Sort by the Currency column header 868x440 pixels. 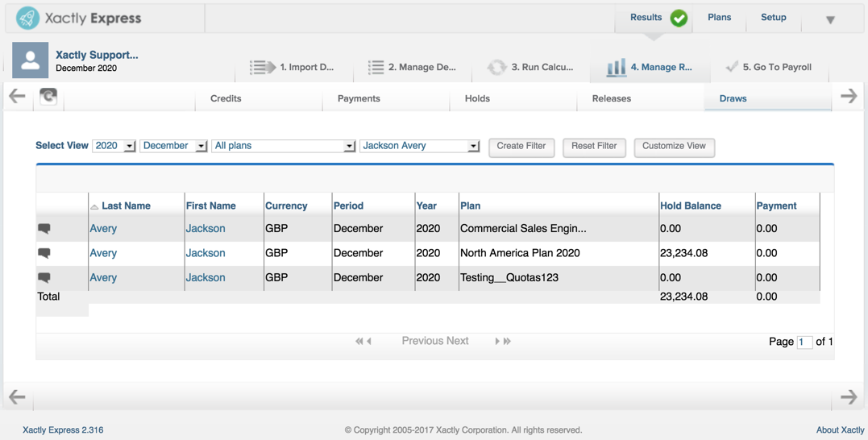(286, 205)
